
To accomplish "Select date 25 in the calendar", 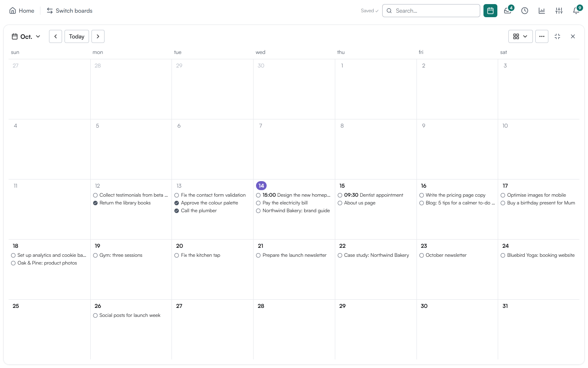I will (16, 306).
